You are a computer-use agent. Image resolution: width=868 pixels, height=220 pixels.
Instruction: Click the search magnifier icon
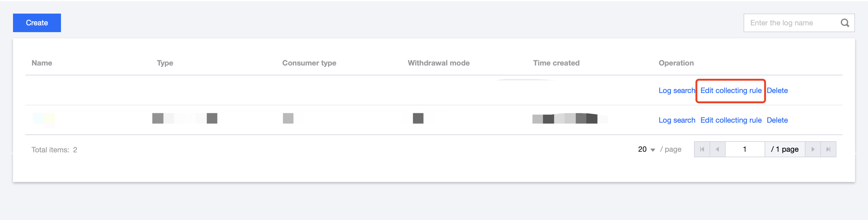point(844,23)
